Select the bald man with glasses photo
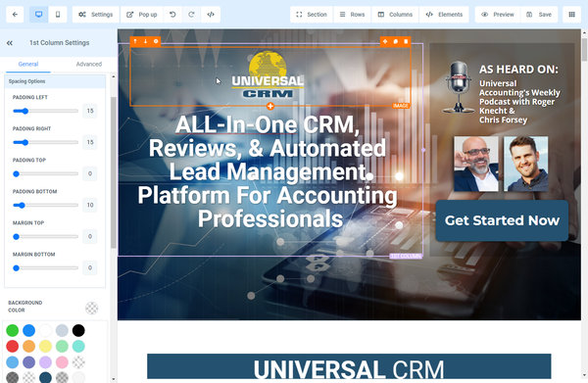Screen dimensions: 588x383 pos(476,164)
